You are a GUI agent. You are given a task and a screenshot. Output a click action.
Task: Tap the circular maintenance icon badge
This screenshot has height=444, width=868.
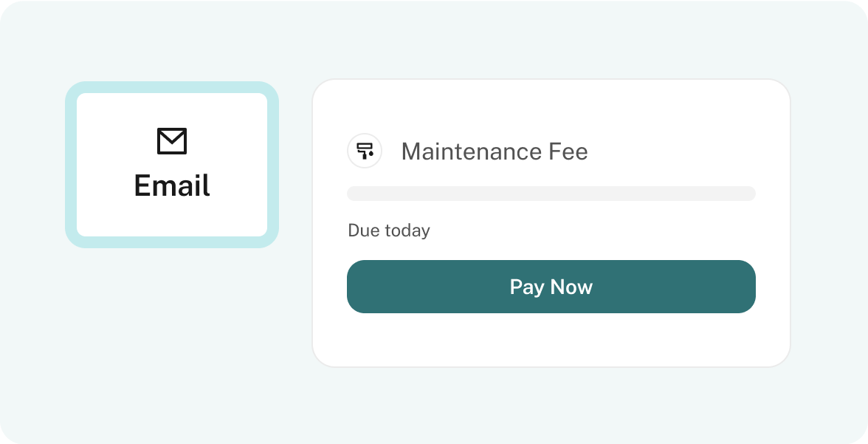[x=365, y=151]
